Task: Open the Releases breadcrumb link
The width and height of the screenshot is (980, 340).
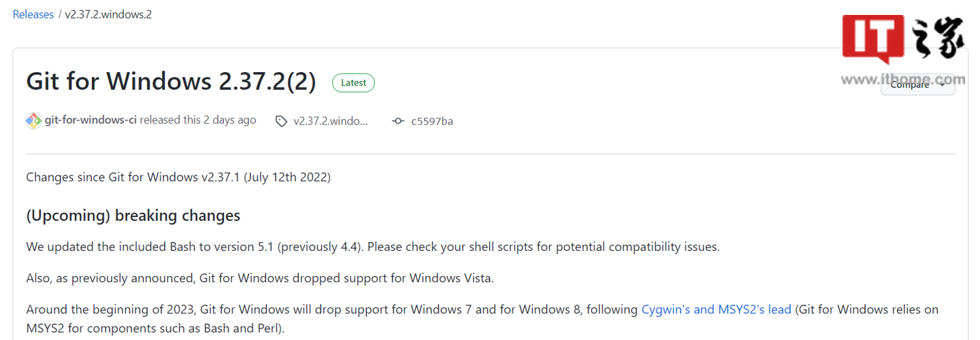Action: pyautogui.click(x=33, y=14)
